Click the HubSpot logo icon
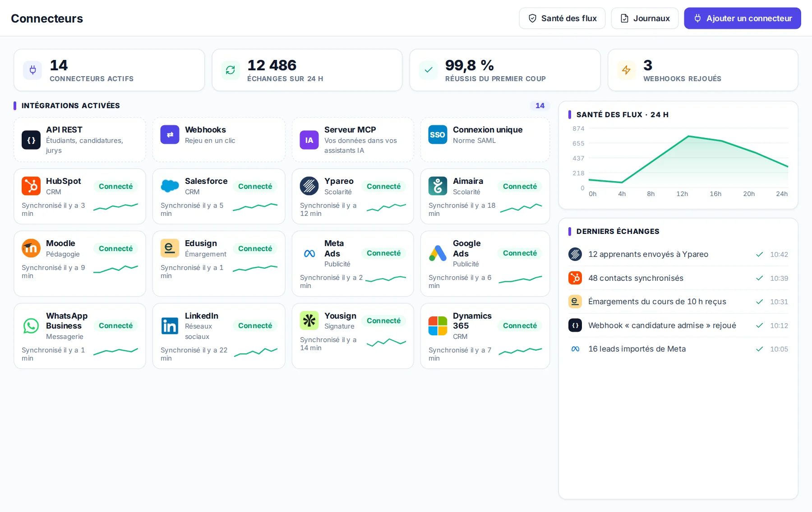This screenshot has width=812, height=512. (x=31, y=186)
